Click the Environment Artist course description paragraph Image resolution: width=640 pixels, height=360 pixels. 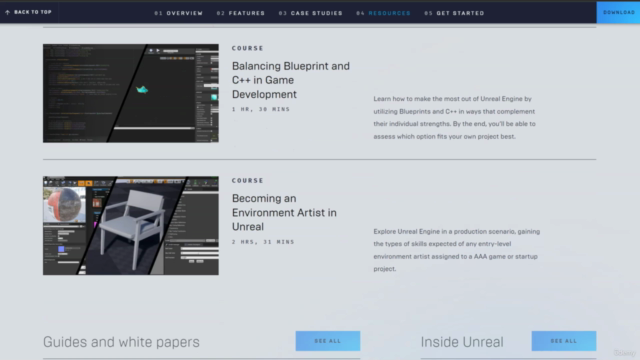point(457,250)
